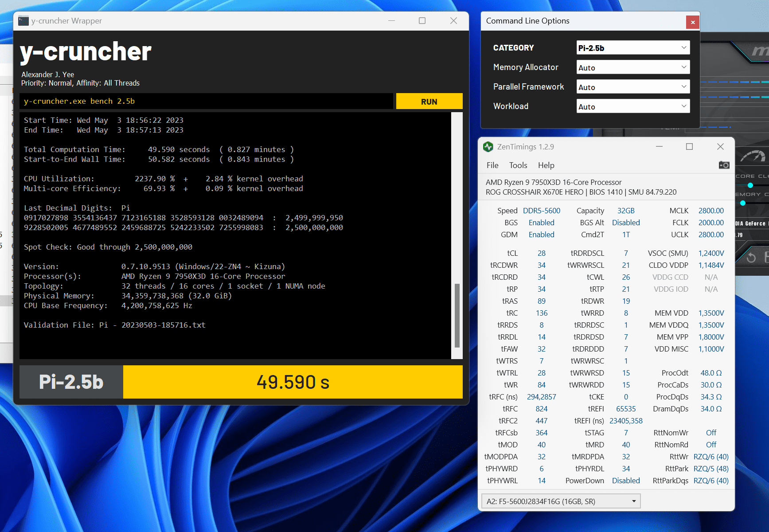The image size is (769, 532).
Task: Open the Parallel Framework dropdown
Action: (633, 86)
